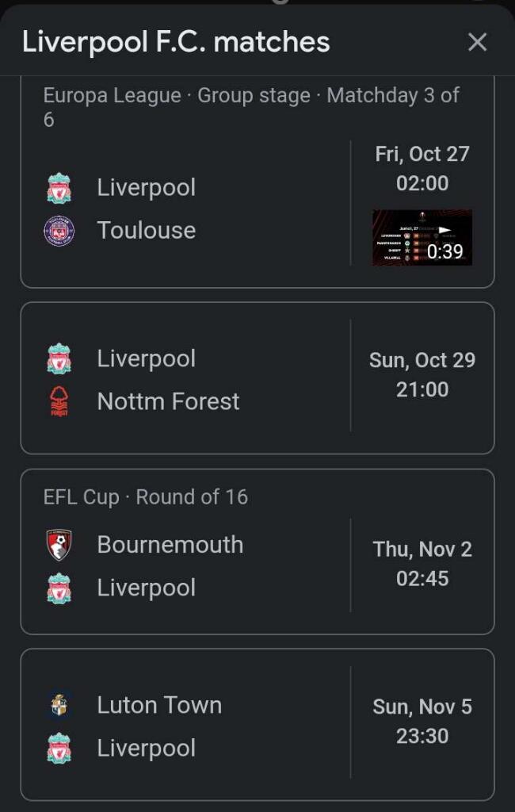Play the 0:39 Europa League video thumbnail
This screenshot has height=812, width=515.
click(x=422, y=237)
